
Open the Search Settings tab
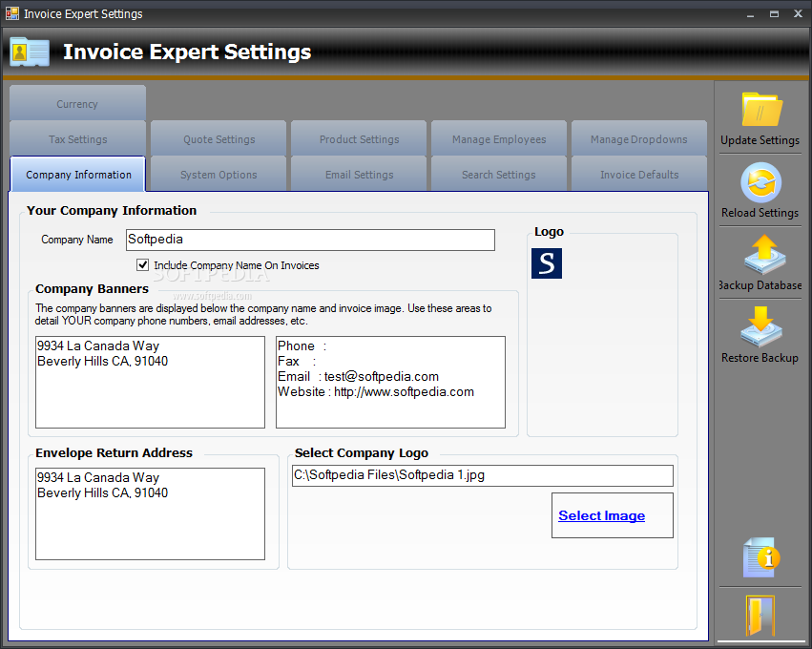point(499,174)
